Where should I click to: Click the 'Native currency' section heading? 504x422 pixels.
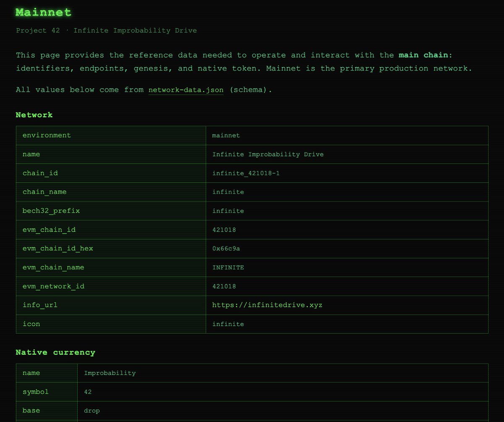pyautogui.click(x=55, y=352)
